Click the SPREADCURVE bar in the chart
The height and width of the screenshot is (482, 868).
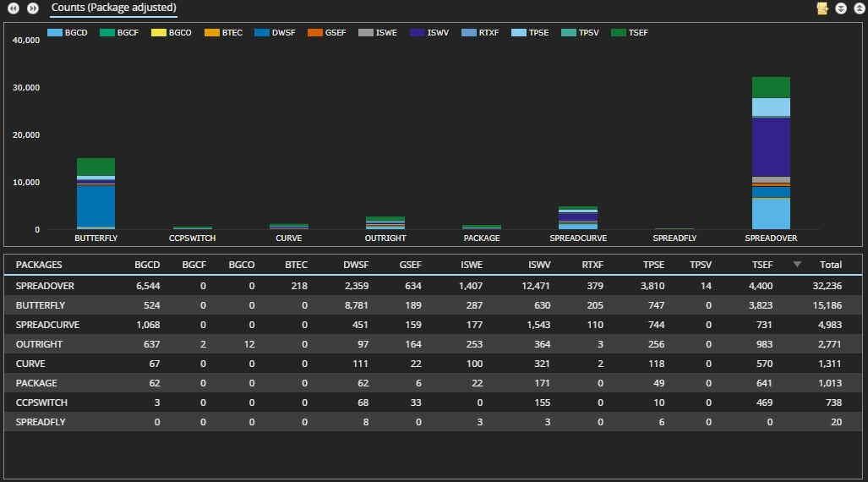[578, 217]
